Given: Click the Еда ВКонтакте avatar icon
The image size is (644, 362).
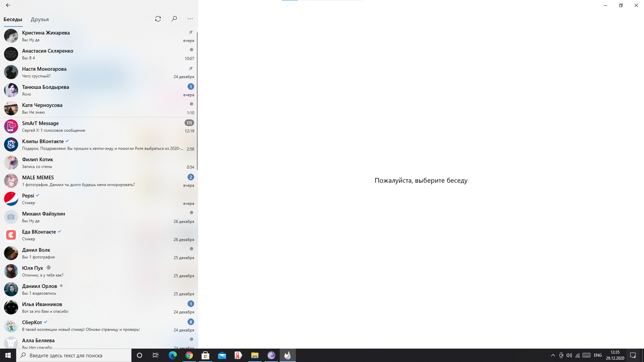Looking at the screenshot, I should [x=11, y=235].
